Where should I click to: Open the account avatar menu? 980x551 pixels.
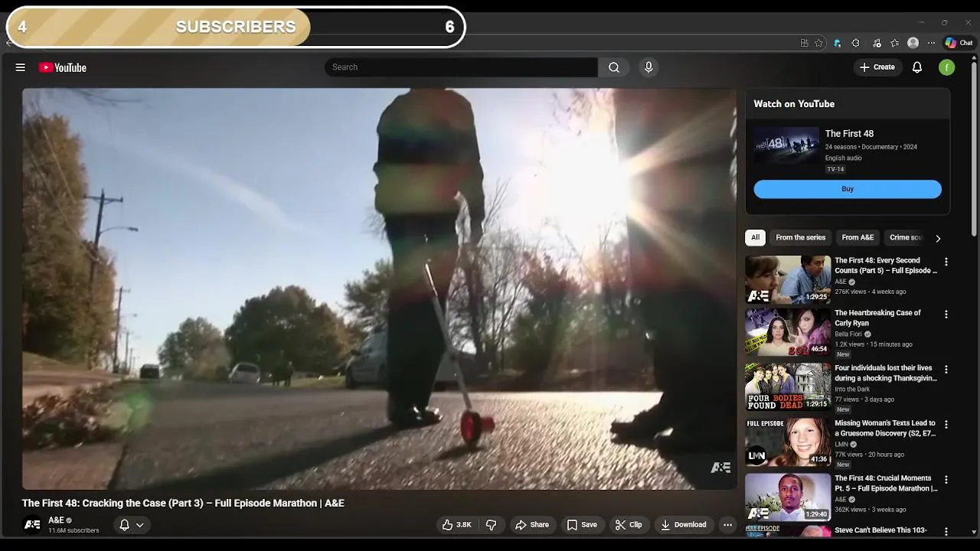[x=947, y=67]
